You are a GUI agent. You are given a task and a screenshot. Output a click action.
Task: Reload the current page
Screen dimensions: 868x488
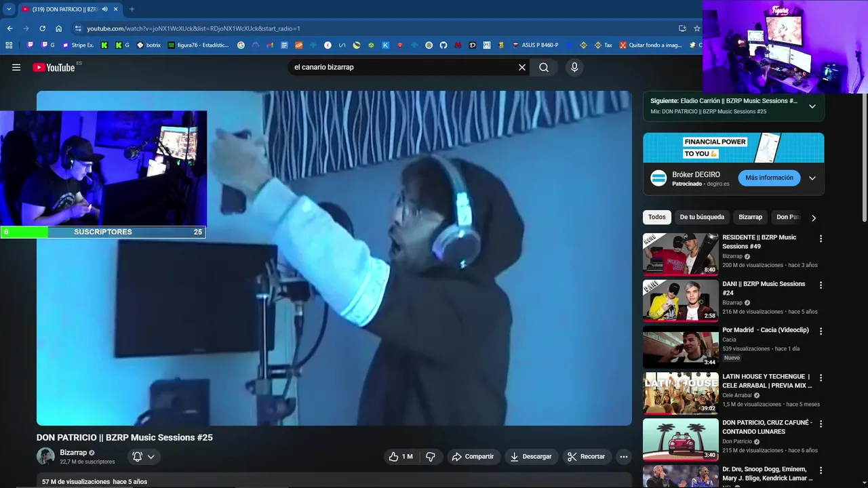point(42,28)
